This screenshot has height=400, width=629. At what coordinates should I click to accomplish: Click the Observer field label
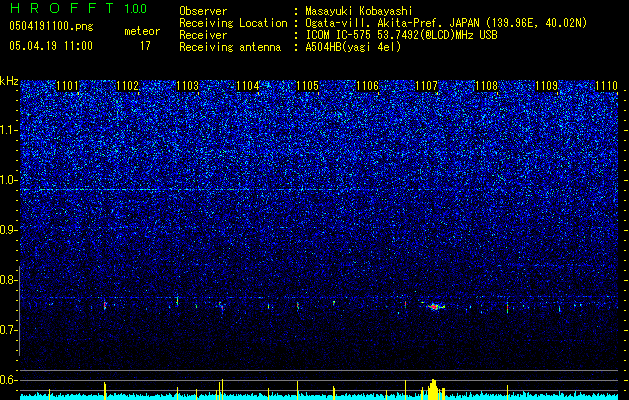(x=203, y=11)
